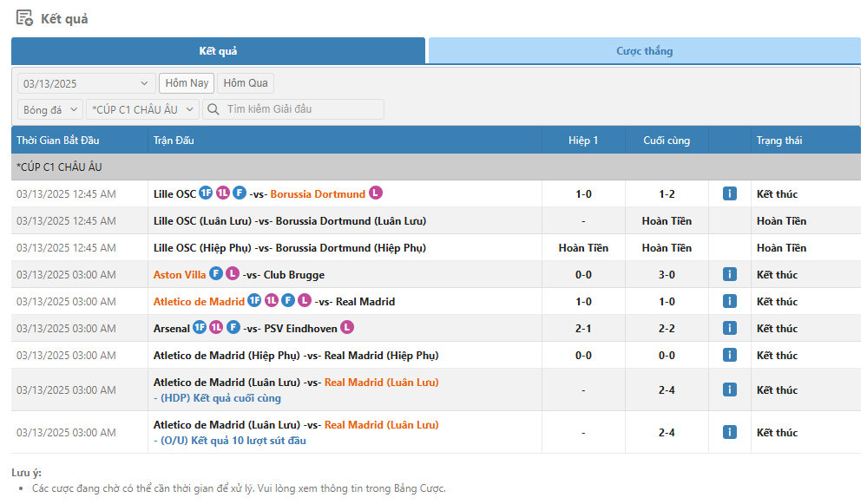
Task: Click the (HDP) Kết quả cuối cùng link
Action: (220, 398)
